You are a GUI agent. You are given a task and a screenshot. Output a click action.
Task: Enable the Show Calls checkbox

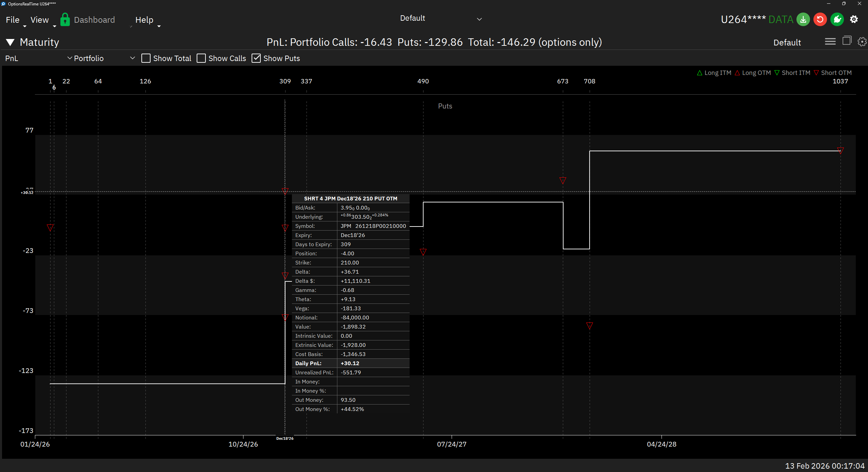pyautogui.click(x=201, y=58)
